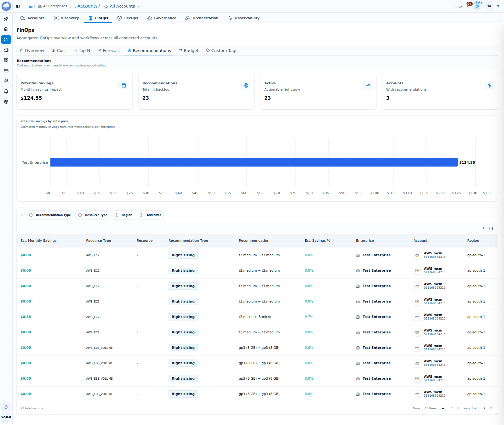Image resolution: width=504 pixels, height=425 pixels.
Task: Toggle dark mode moon icon
Action: [x=460, y=6]
